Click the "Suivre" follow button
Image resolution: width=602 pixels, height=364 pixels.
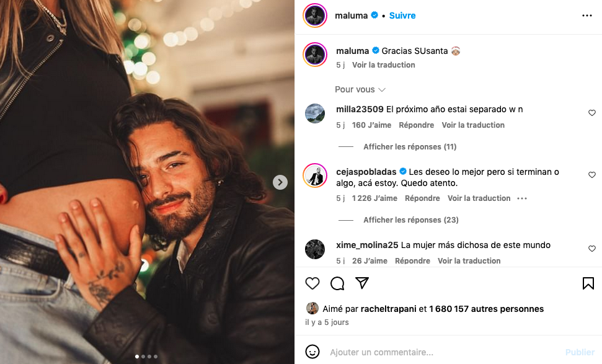pyautogui.click(x=402, y=16)
